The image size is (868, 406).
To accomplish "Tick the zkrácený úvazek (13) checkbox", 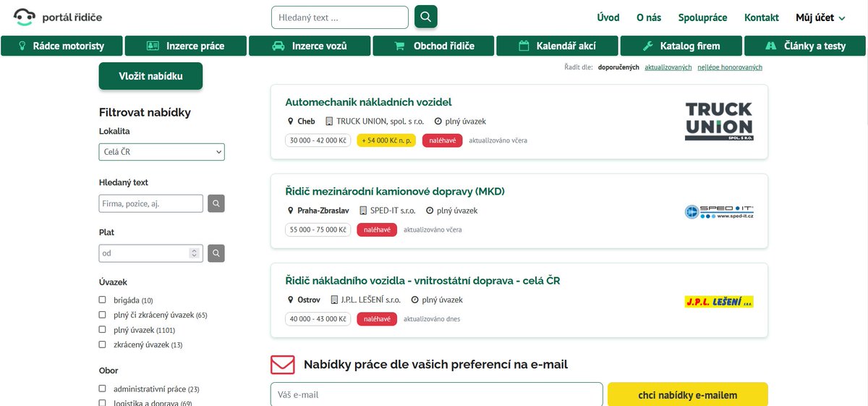I will 103,344.
